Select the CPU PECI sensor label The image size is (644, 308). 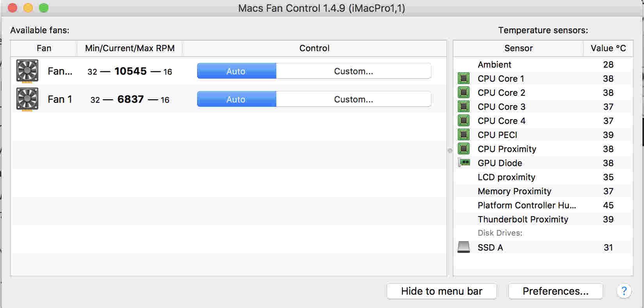click(x=497, y=135)
